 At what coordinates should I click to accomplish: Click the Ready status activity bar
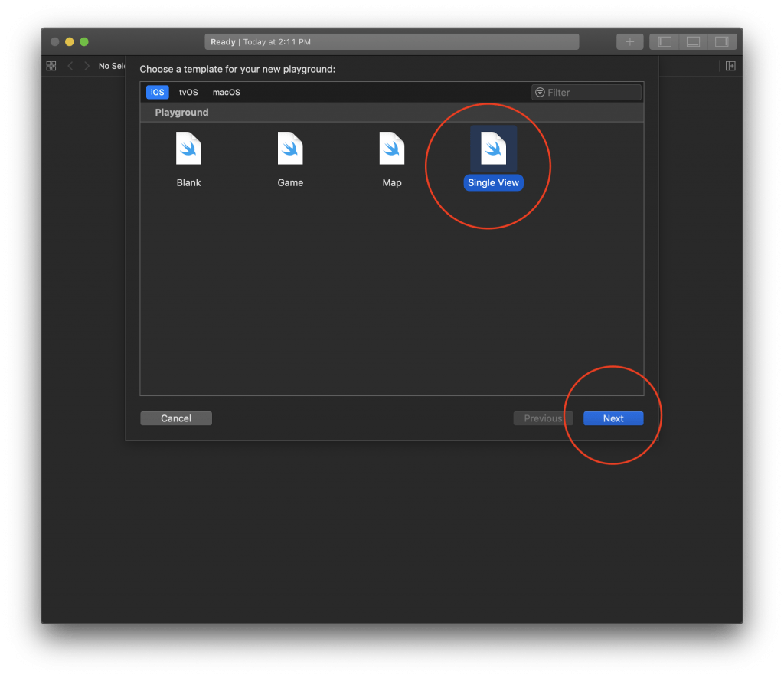[391, 42]
